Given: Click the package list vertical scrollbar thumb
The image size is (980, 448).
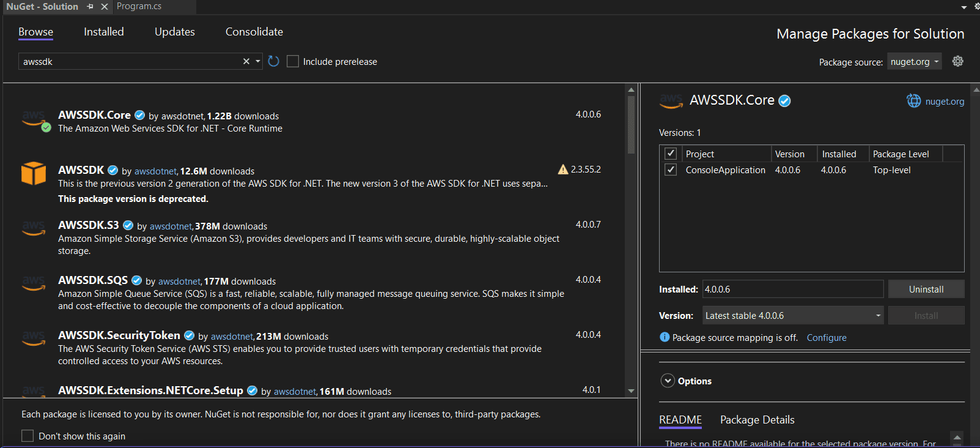Looking at the screenshot, I should click(631, 124).
